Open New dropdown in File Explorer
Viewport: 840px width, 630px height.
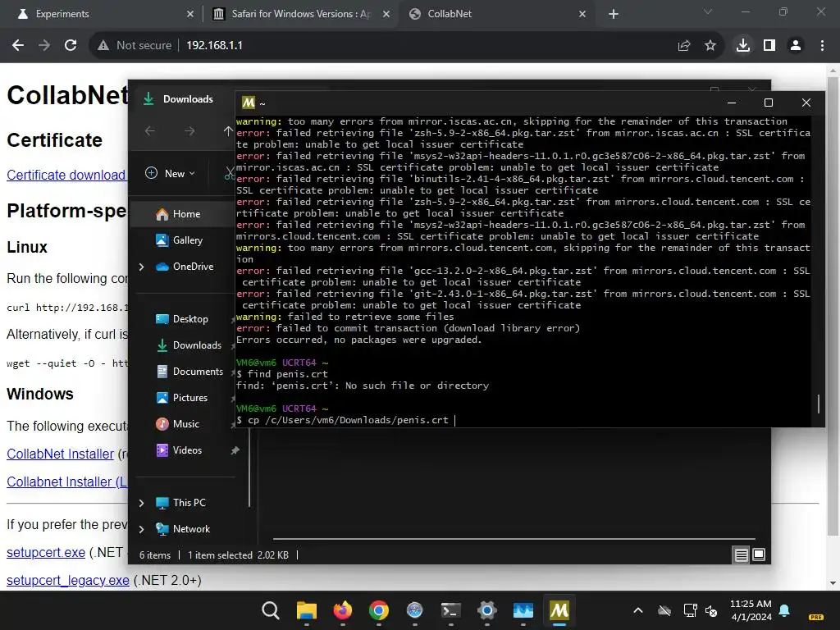(171, 173)
